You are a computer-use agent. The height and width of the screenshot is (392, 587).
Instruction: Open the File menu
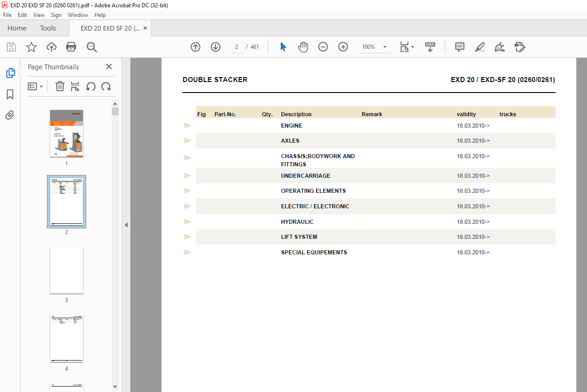click(7, 15)
